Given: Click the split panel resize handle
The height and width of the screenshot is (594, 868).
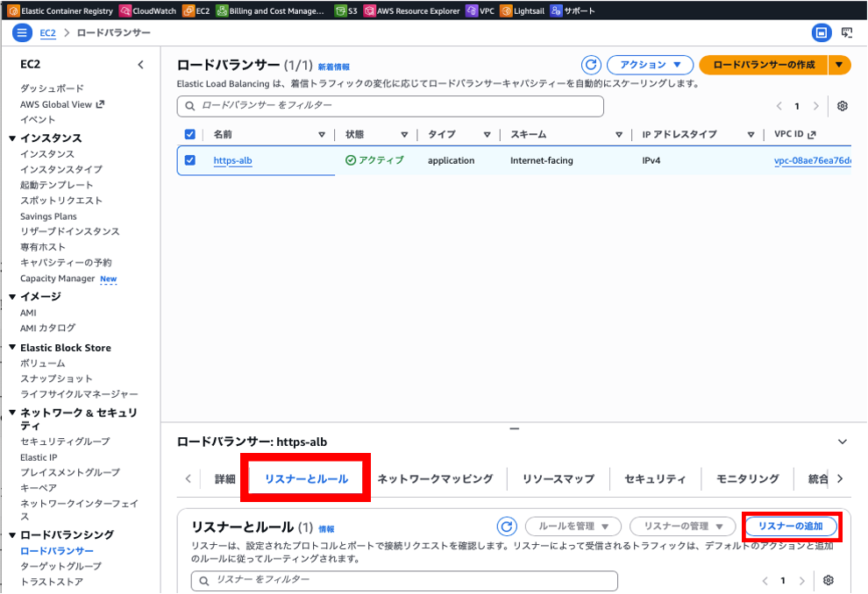Looking at the screenshot, I should pos(515,428).
